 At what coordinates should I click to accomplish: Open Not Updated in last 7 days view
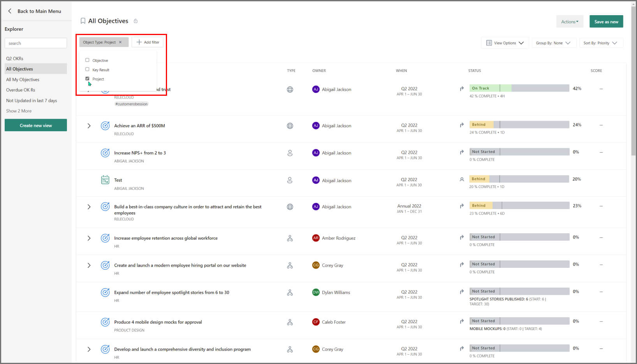pos(32,100)
